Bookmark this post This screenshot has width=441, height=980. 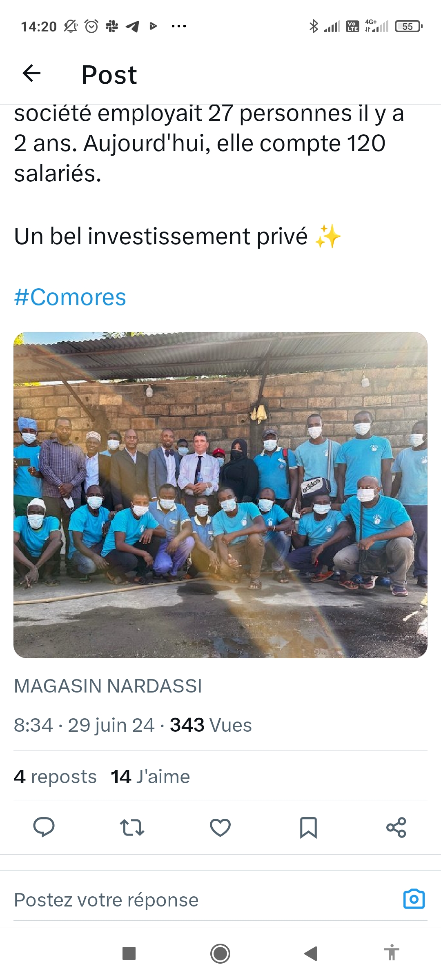click(308, 827)
